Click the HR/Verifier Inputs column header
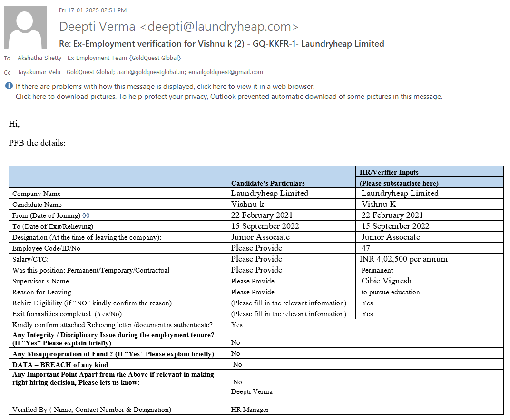Viewport: 510px width, 420px height. (x=389, y=172)
